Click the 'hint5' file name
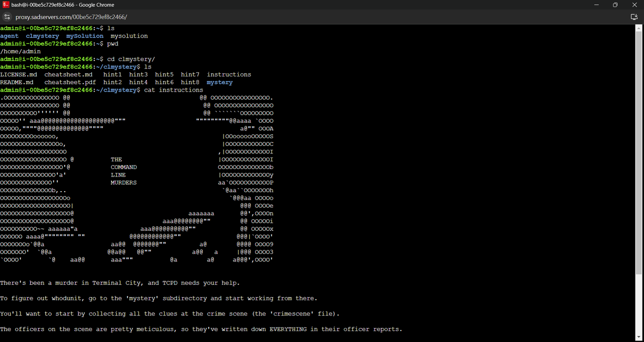644x342 pixels. [165, 74]
